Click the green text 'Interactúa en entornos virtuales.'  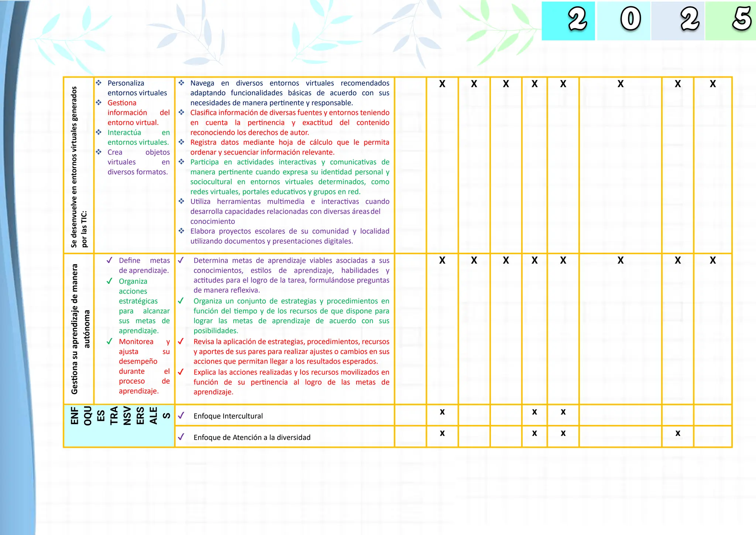138,137
